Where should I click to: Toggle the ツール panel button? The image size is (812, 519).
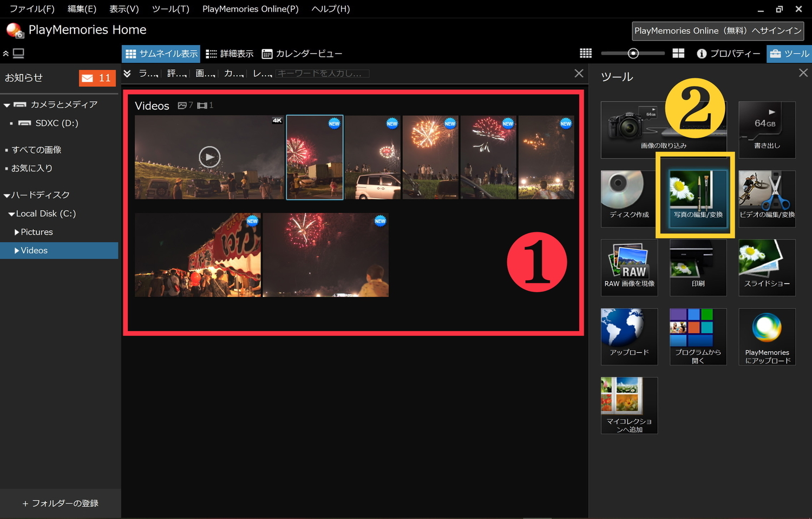789,54
